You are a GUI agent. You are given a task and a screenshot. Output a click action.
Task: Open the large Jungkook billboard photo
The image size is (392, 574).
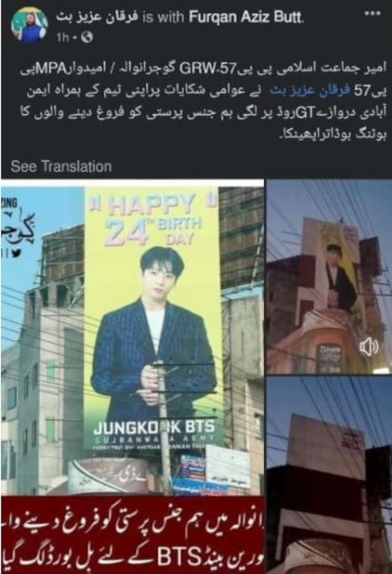click(132, 336)
